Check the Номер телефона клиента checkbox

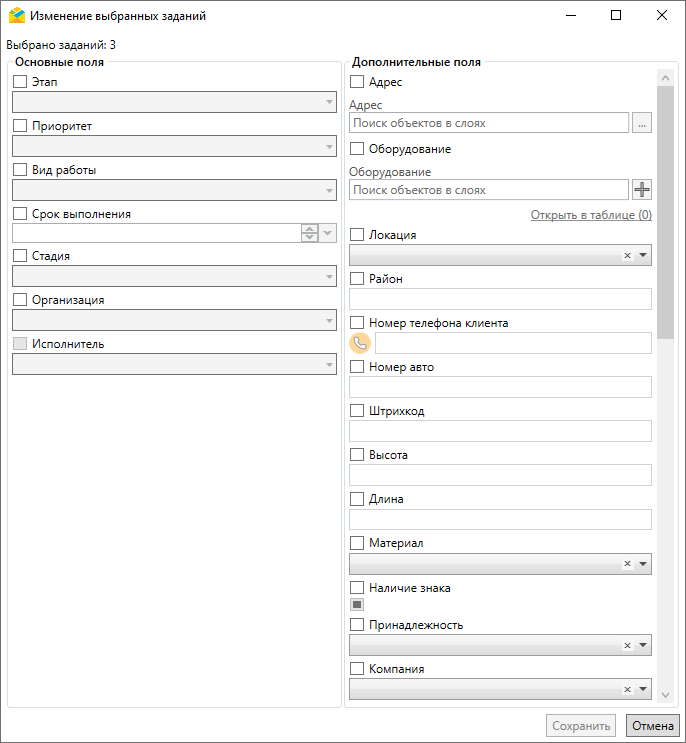[x=357, y=323]
